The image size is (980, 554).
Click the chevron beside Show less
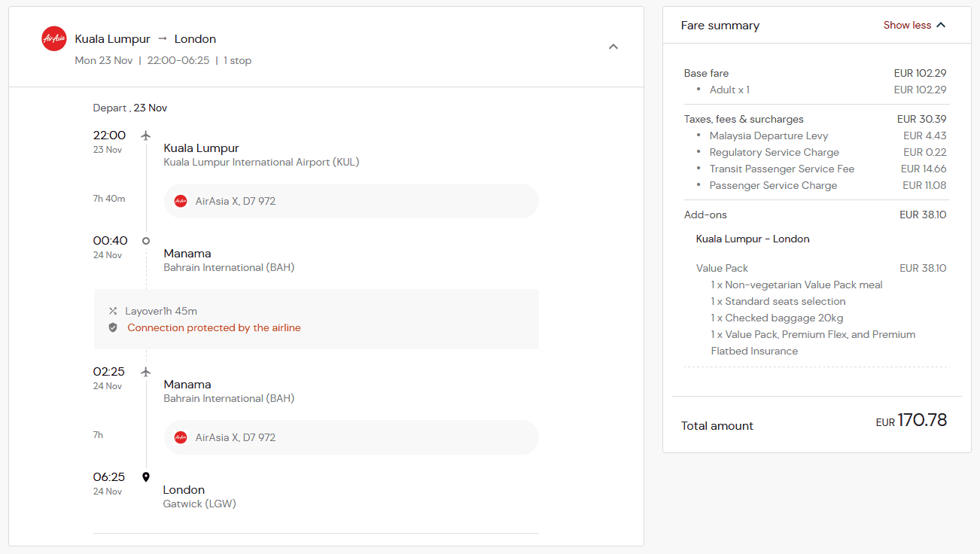pos(941,25)
